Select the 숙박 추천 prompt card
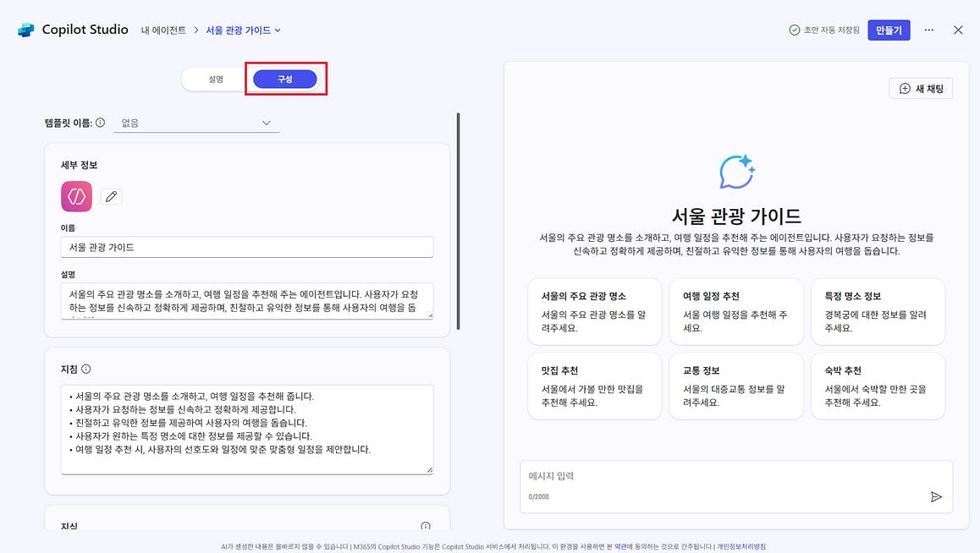Screen dimensions: 980x553 coord(878,386)
